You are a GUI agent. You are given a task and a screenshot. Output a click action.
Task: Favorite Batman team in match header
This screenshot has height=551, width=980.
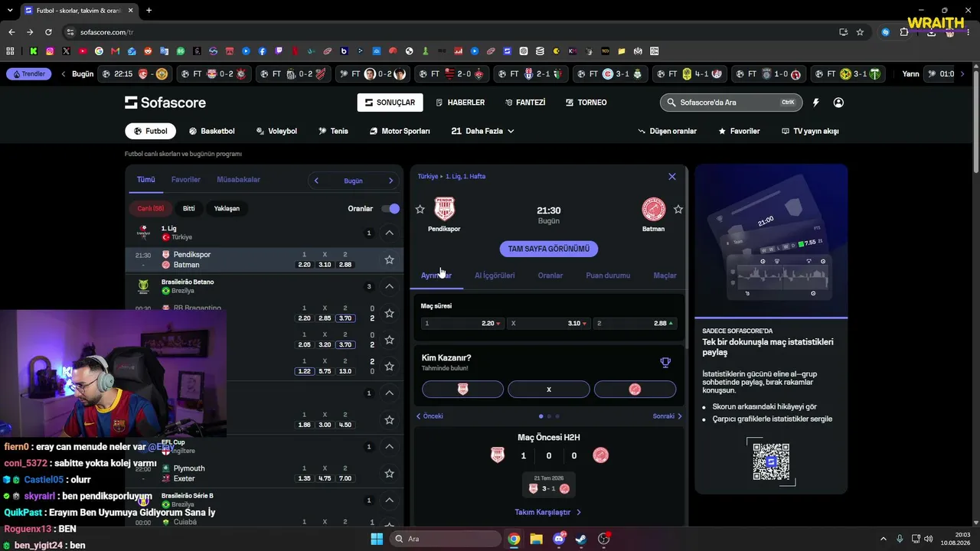click(x=678, y=209)
